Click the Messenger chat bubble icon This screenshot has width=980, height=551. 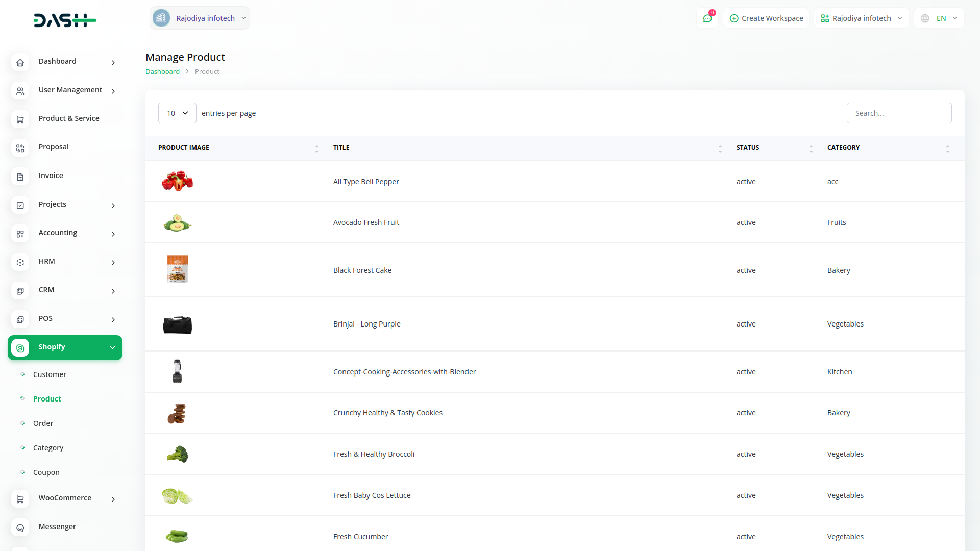point(20,528)
